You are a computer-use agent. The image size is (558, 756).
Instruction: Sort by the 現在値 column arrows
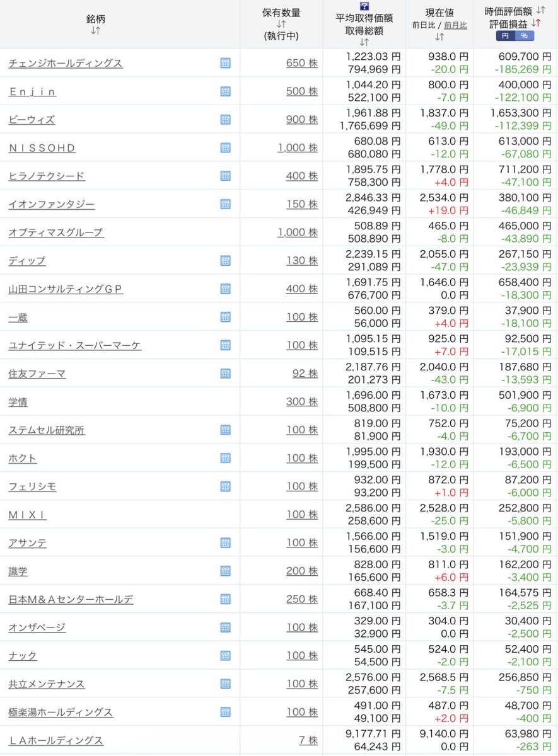point(439,37)
